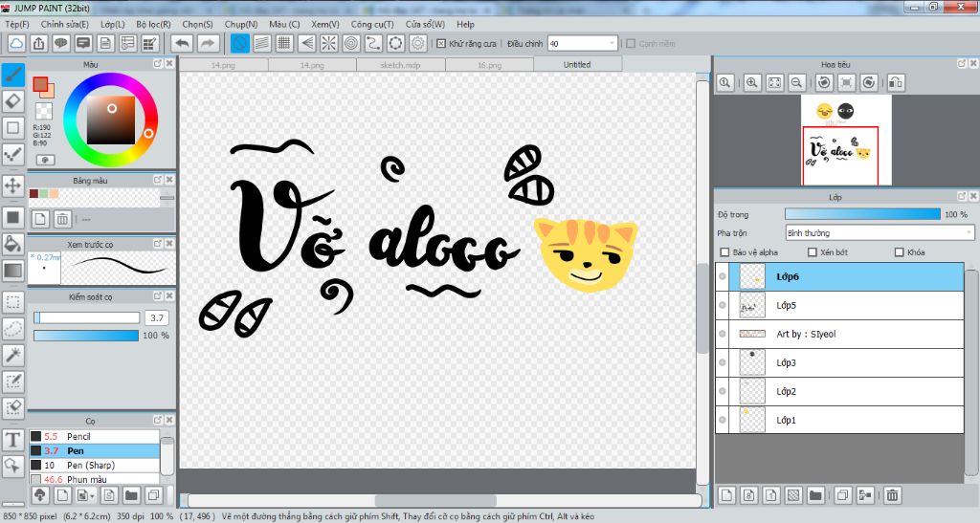Enable the grid snap guide

(x=284, y=43)
